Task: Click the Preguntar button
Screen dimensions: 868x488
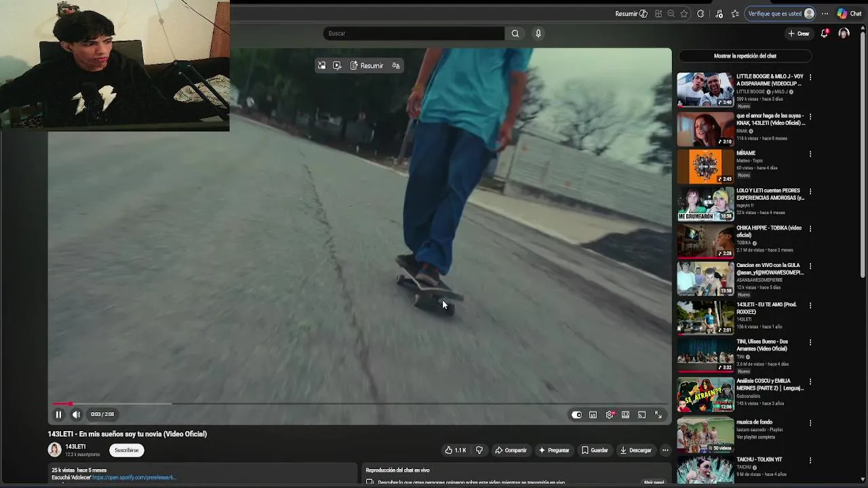Action: (x=554, y=450)
